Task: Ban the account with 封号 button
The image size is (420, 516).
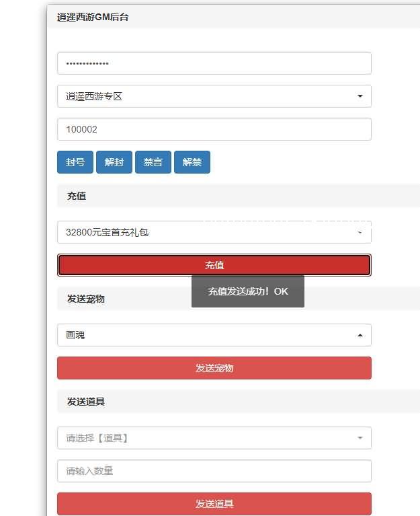Action: point(75,162)
